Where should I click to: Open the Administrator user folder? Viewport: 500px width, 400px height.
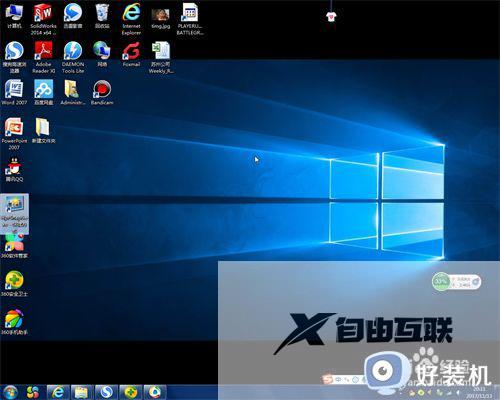[72, 93]
